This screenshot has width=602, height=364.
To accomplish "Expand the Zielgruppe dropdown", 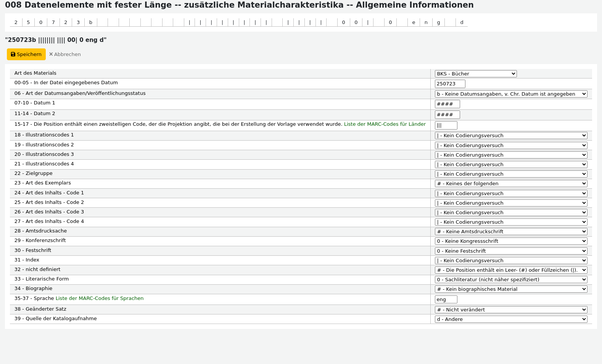I will point(510,174).
